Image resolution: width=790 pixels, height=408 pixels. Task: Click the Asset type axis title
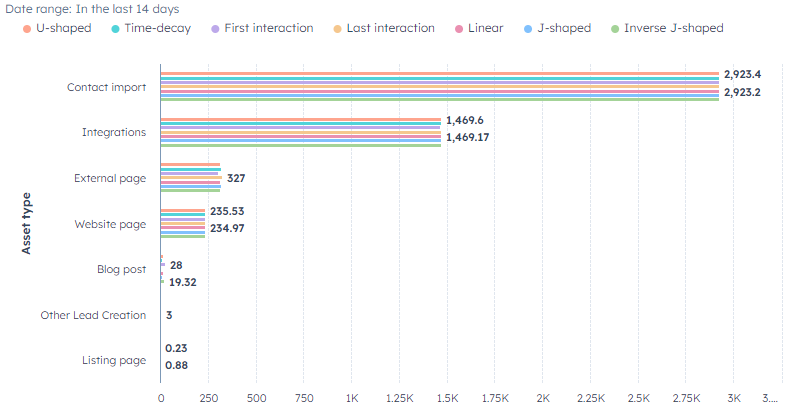[x=27, y=223]
